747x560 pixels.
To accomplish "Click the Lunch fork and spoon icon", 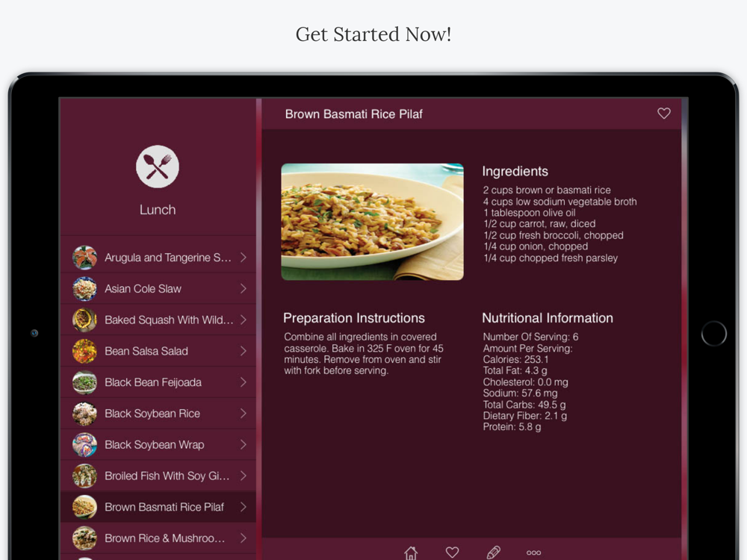I will [x=158, y=167].
